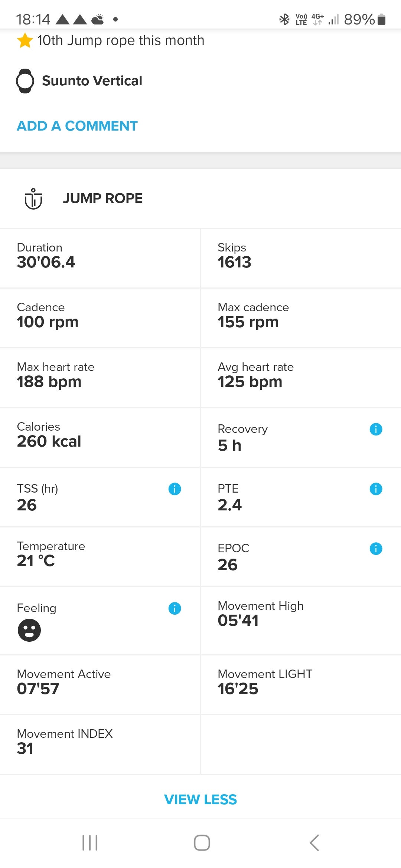Tap the Movement INDEX 31 stat
401x868 pixels.
coord(100,744)
